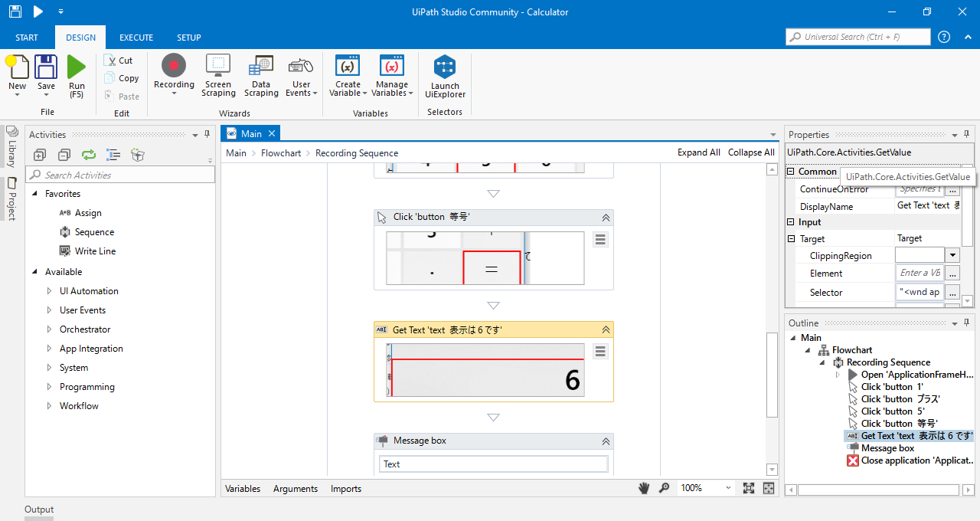Click the zoom magnifier icon
Screen dimensions: 980x521
[664, 488]
